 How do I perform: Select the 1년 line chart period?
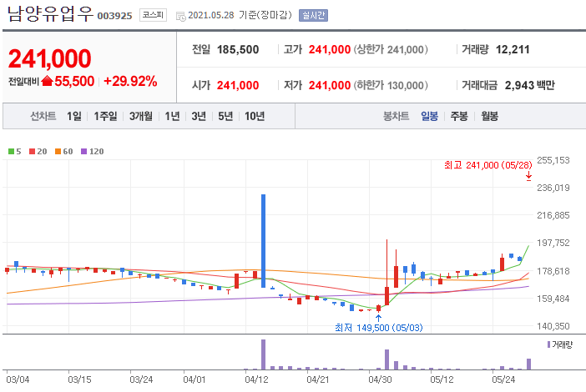pyautogui.click(x=172, y=116)
